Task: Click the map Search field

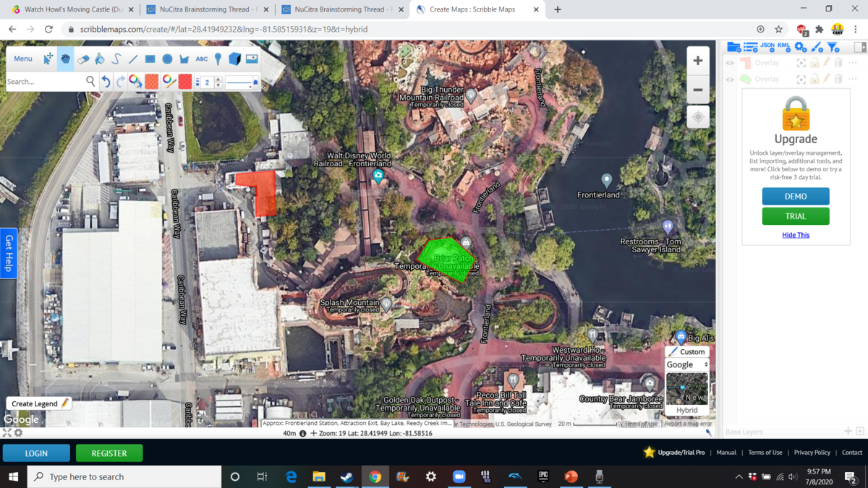Action: (43, 82)
